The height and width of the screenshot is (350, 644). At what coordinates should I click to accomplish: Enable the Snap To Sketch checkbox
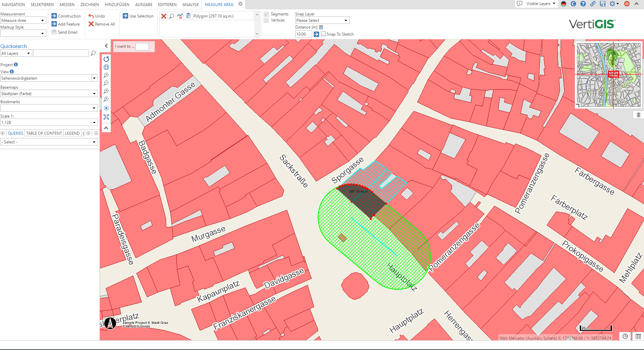click(323, 34)
